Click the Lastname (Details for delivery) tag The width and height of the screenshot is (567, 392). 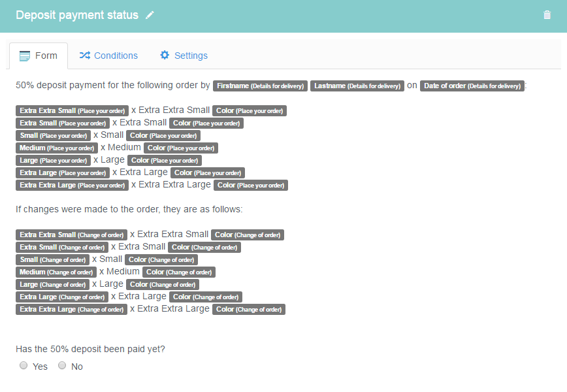pos(357,86)
